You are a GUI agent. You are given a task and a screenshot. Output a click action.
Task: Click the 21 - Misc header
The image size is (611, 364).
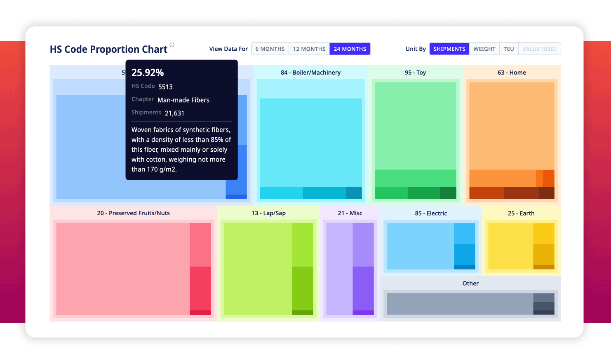tap(350, 213)
